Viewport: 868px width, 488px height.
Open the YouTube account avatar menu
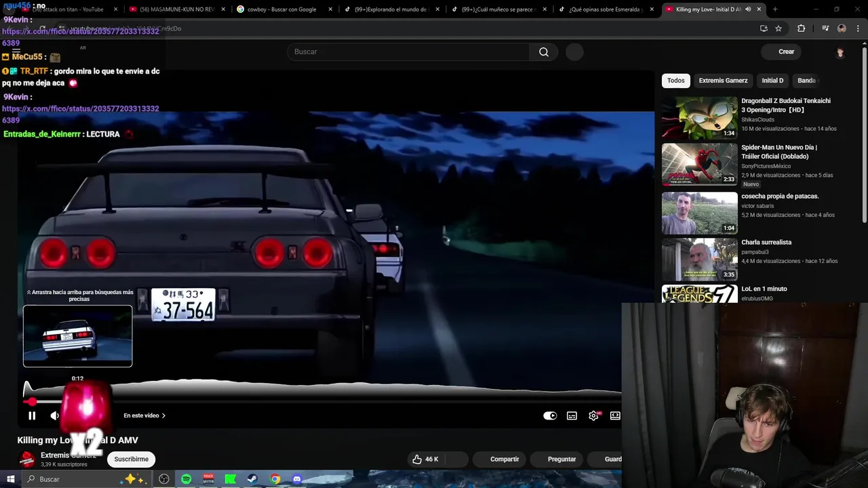(840, 52)
